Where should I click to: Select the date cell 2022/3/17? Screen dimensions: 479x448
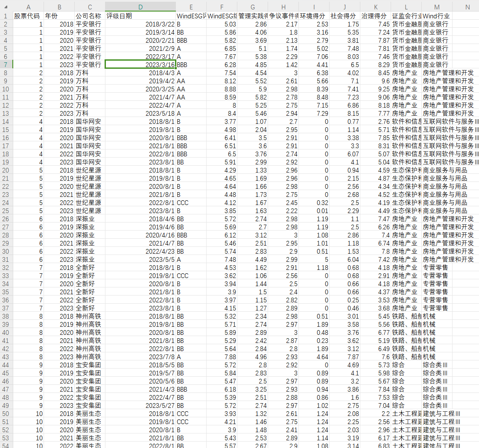(x=140, y=56)
